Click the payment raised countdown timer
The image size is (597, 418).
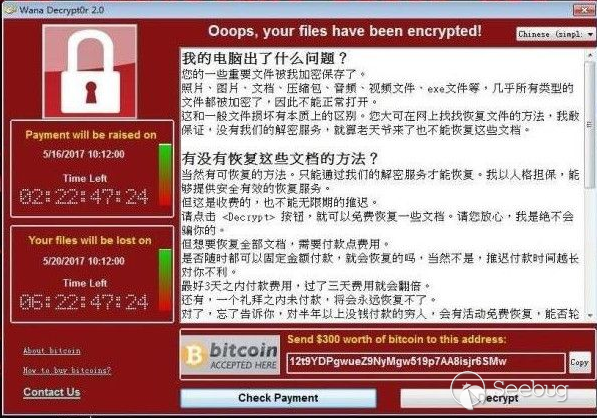84,196
